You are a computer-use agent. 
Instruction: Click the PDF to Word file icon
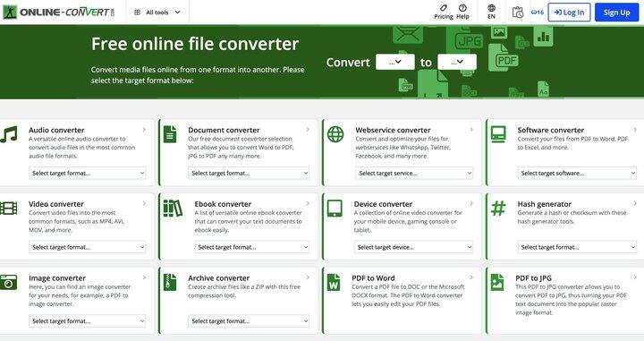point(334,282)
